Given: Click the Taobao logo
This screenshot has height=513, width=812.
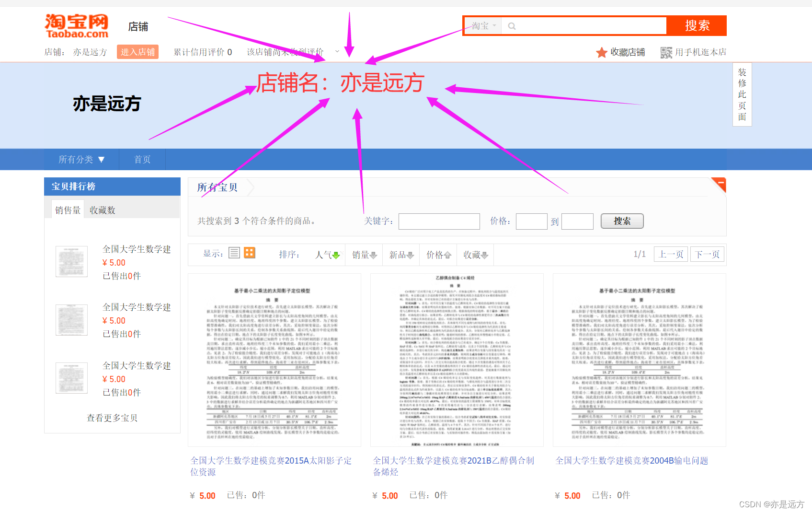Looking at the screenshot, I should pos(77,26).
